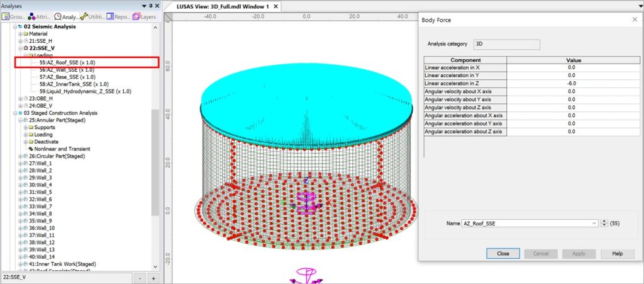The width and height of the screenshot is (644, 284).
Task: Click the Analyses tree vertical scrollbar
Action: click(155, 164)
